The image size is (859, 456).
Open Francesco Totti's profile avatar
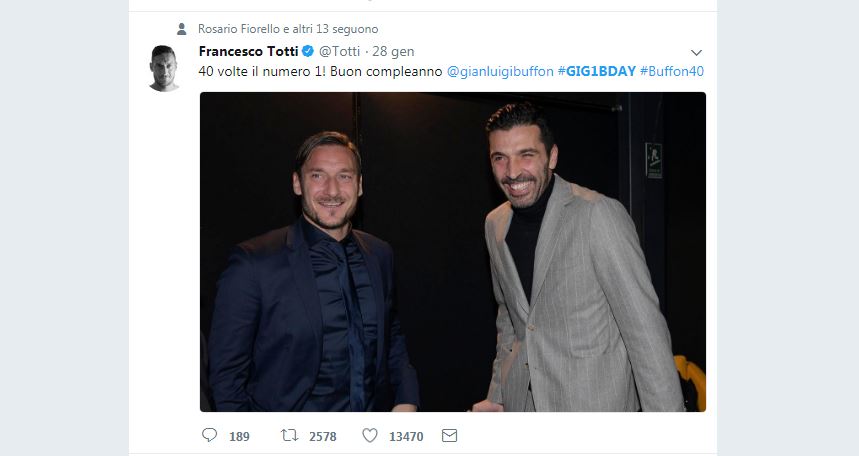pos(164,68)
